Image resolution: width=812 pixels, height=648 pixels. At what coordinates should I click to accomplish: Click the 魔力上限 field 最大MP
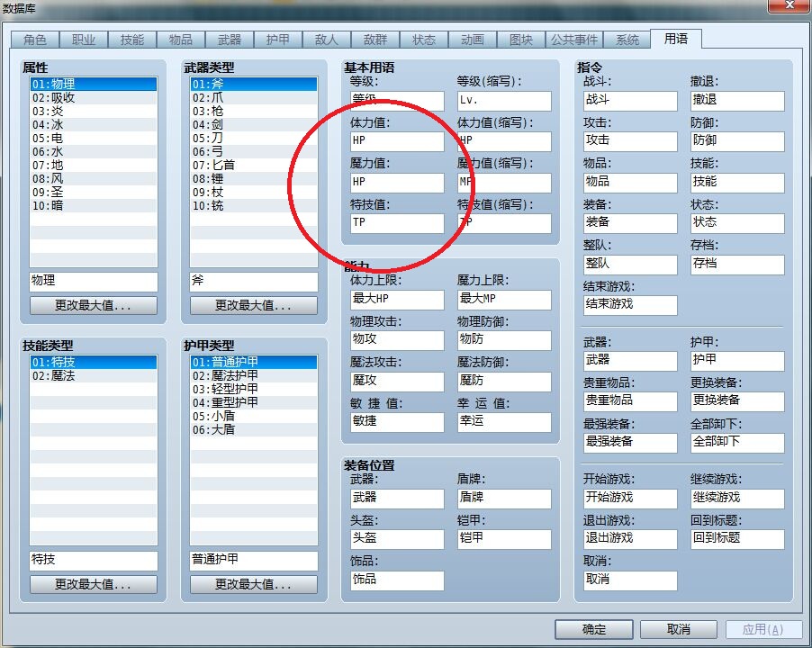coord(504,300)
